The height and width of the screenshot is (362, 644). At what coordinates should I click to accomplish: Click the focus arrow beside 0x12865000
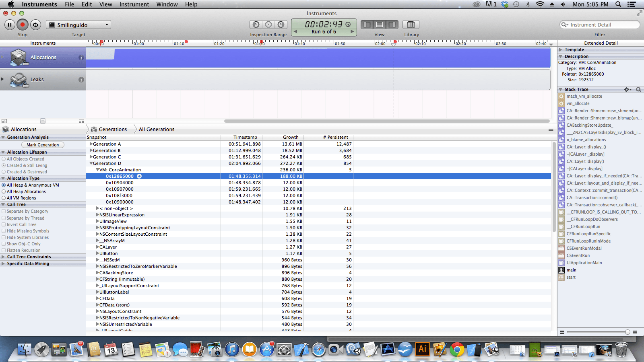click(139, 176)
